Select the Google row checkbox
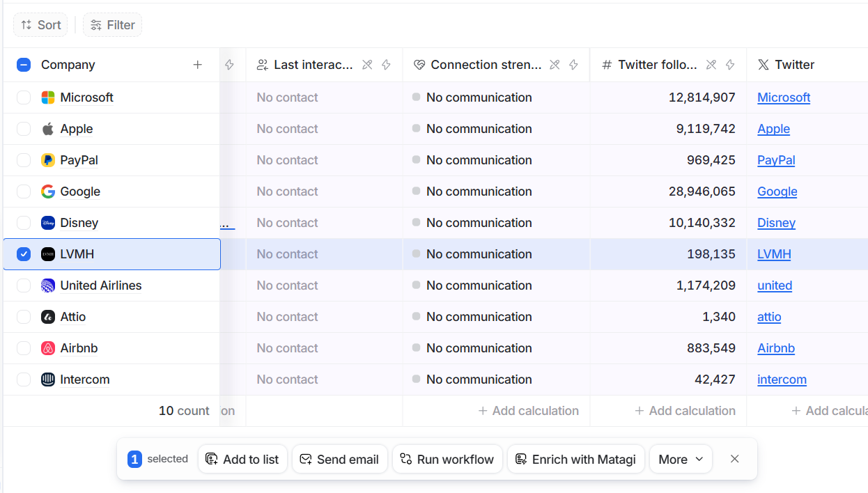 (x=24, y=191)
